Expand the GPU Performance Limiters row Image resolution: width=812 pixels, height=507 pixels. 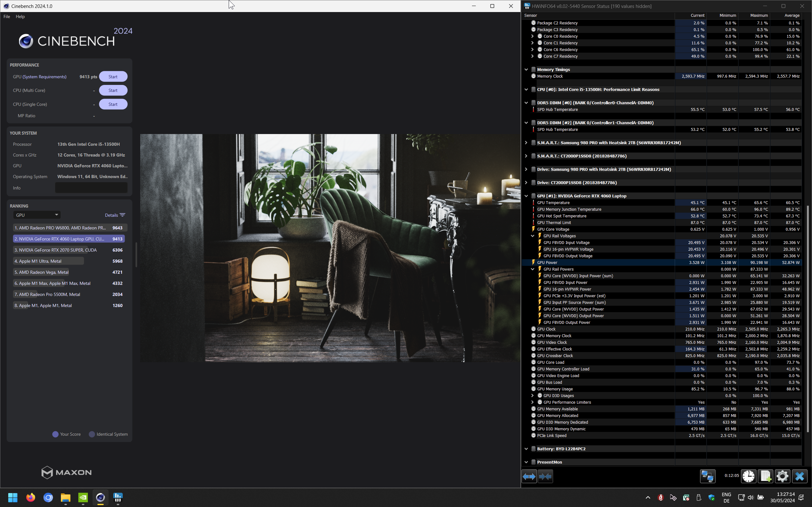click(533, 402)
